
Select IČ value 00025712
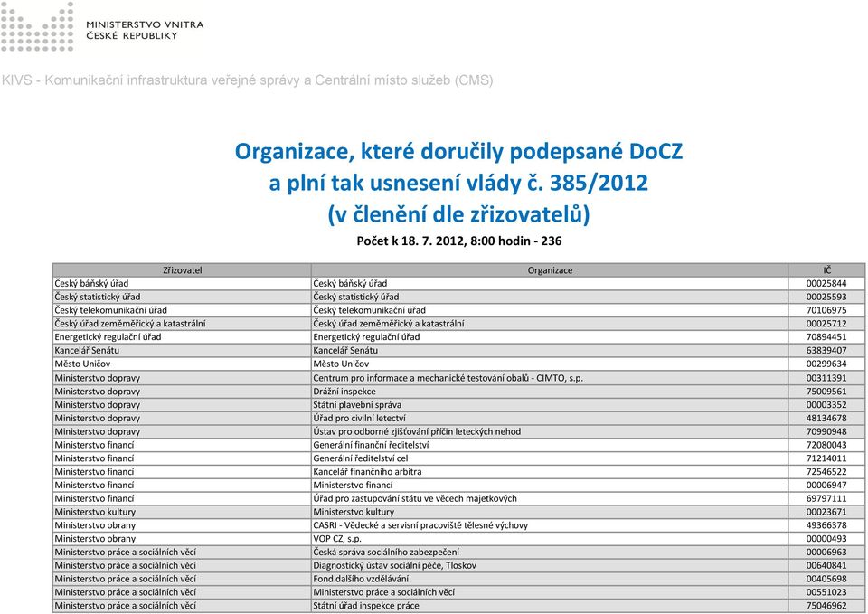(826, 324)
